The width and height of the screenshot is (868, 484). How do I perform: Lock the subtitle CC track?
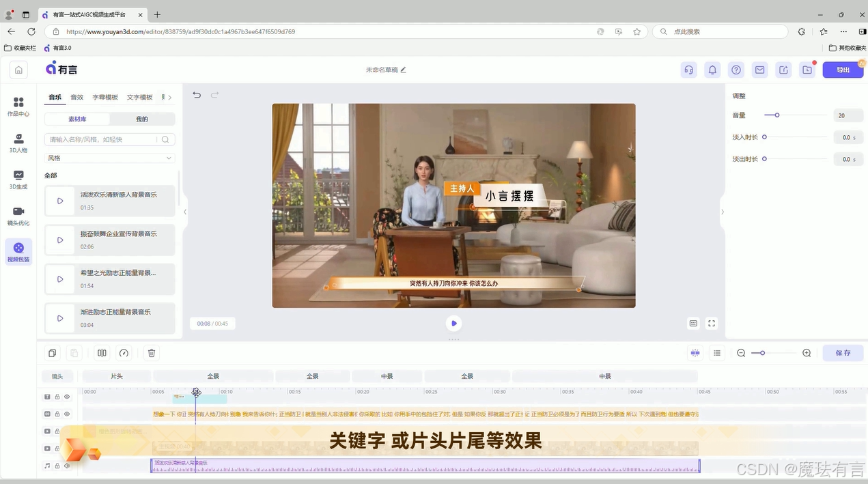57,414
